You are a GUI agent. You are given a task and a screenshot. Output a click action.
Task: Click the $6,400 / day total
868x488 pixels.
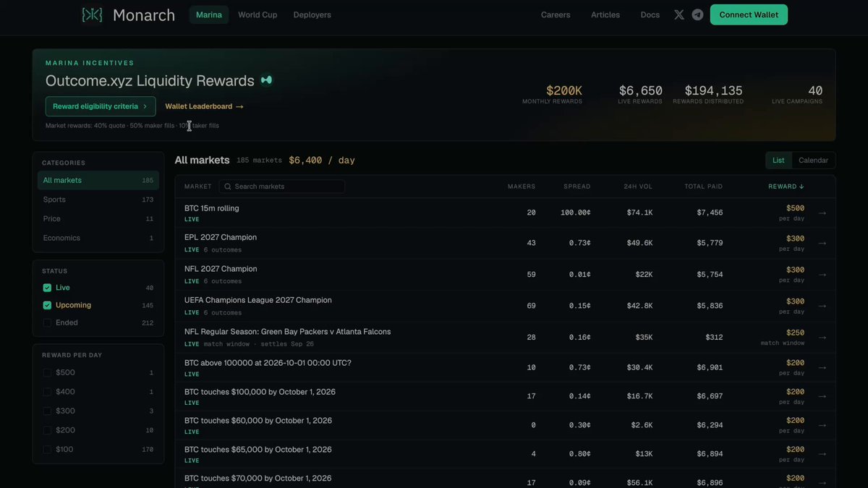[322, 160]
